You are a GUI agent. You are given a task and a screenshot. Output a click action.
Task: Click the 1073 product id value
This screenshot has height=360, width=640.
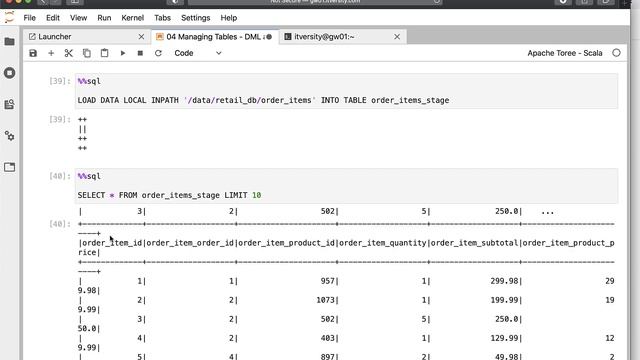(325, 300)
